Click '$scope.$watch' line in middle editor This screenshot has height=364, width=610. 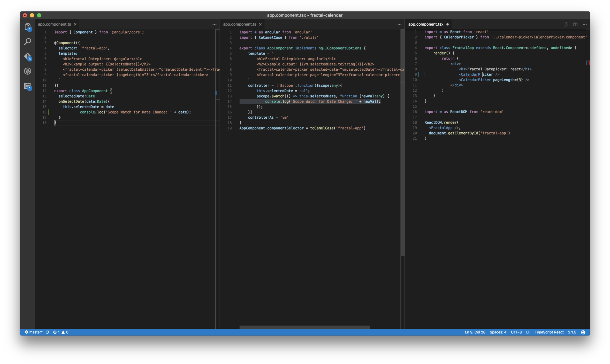[x=323, y=96]
